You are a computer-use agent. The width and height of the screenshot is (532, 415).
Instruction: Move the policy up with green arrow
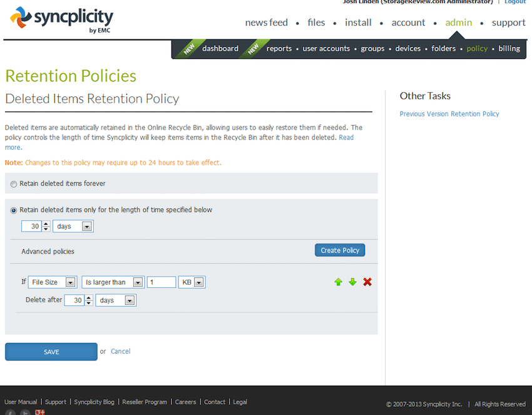tap(338, 282)
